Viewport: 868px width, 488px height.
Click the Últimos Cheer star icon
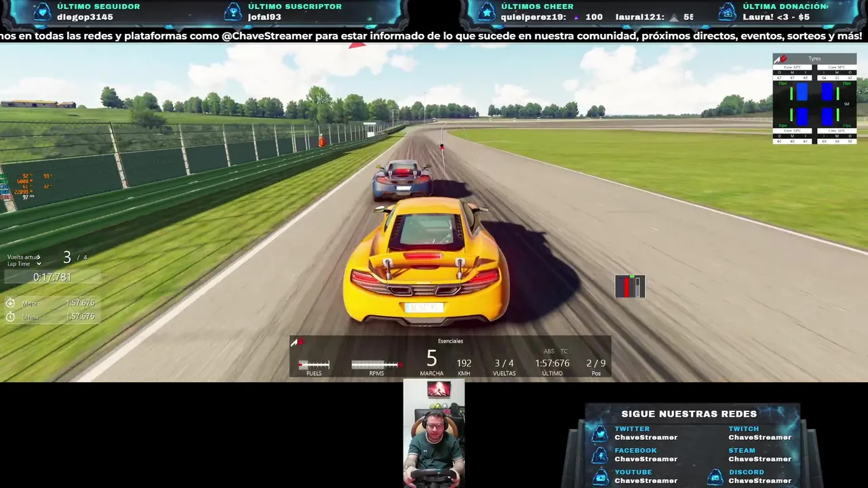[486, 12]
